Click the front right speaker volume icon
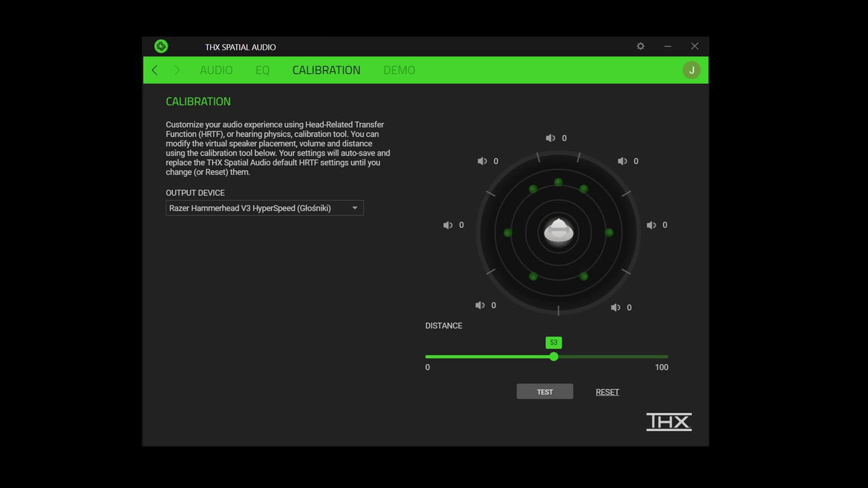This screenshot has width=868, height=488. click(622, 161)
